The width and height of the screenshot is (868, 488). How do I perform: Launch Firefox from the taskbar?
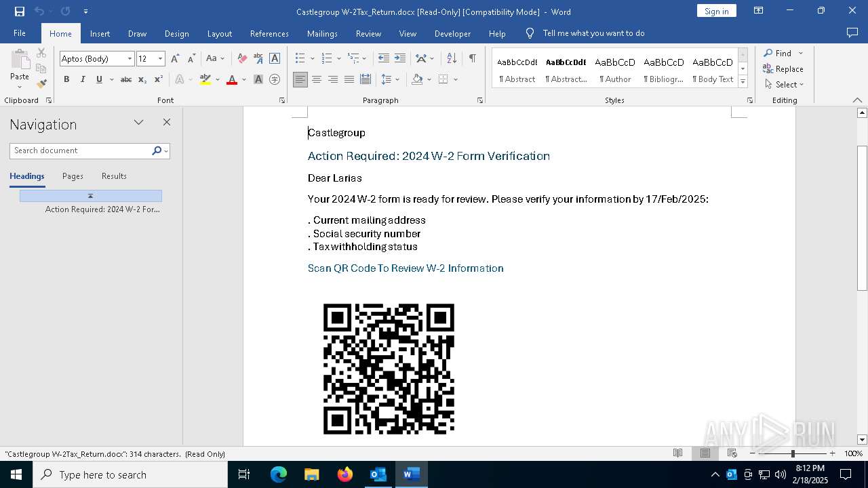pyautogui.click(x=345, y=474)
